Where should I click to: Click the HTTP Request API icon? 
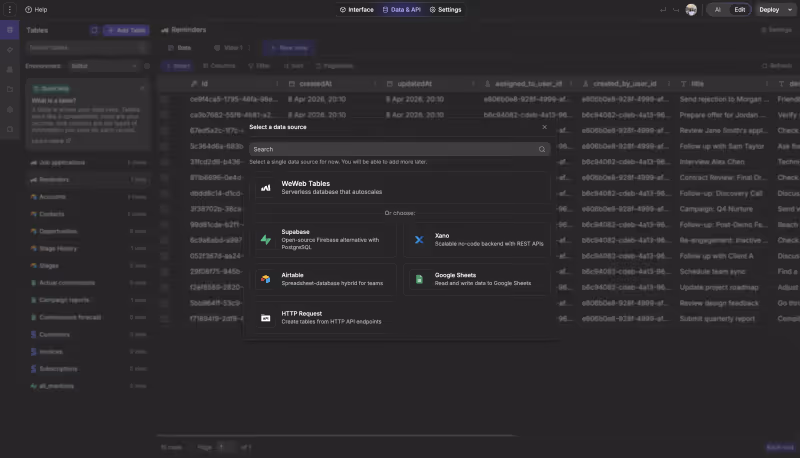pos(266,318)
